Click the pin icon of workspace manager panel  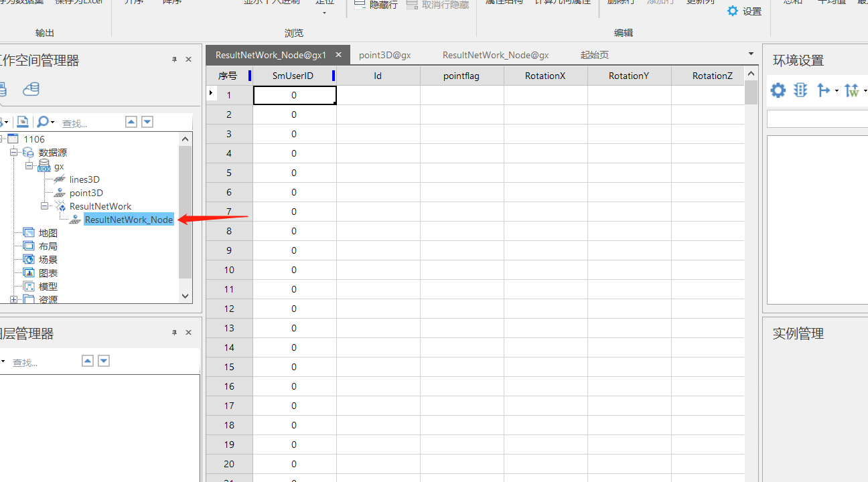point(174,60)
